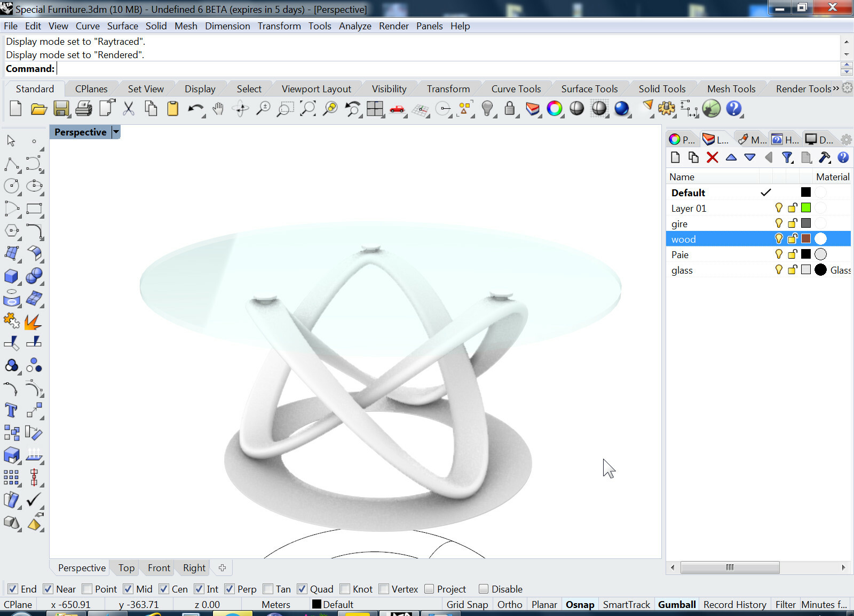Toggle the Cen osnap checkbox

(164, 589)
